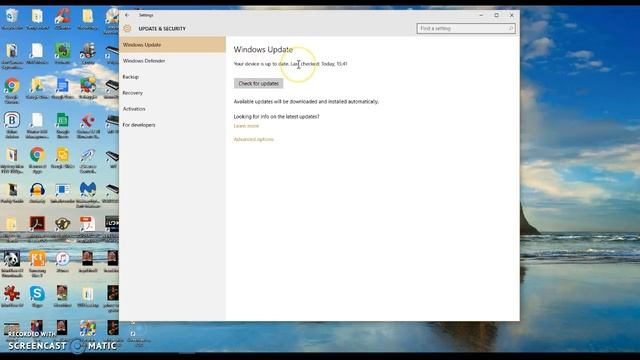Viewport: 640px width, 360px height.
Task: Open the Google Sheets desktop shortcut
Action: tap(62, 121)
